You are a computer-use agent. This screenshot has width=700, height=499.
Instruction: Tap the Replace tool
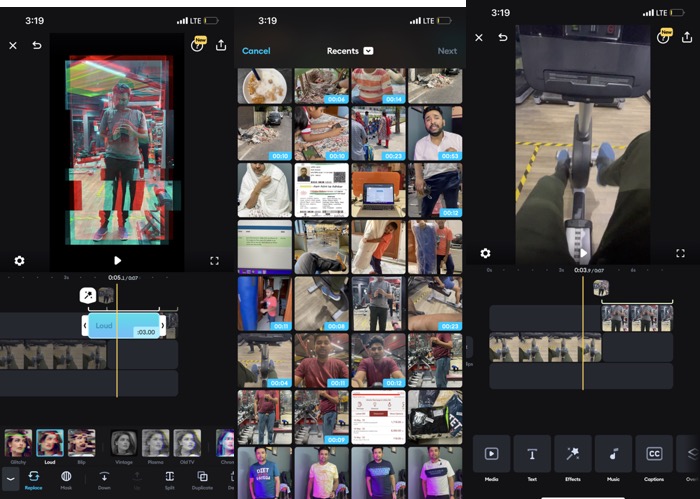point(33,480)
